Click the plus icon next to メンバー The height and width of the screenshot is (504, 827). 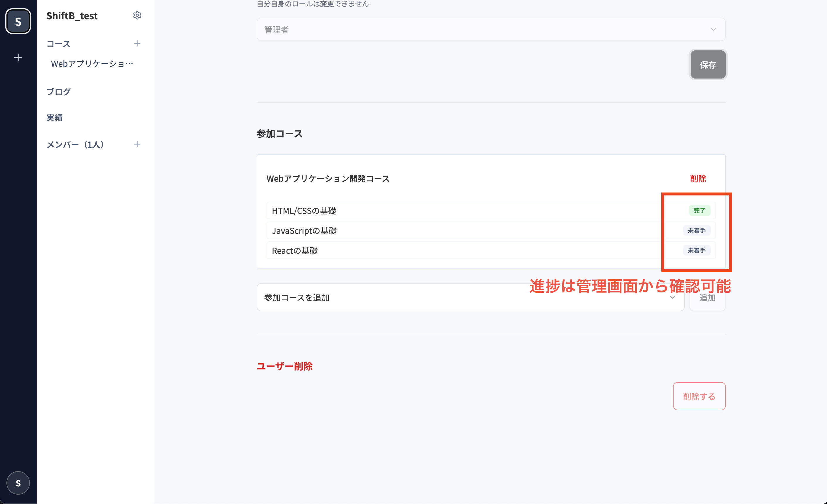coord(137,144)
